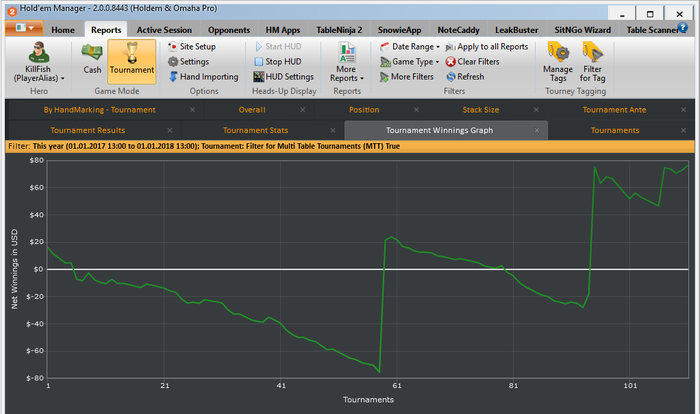Image resolution: width=700 pixels, height=414 pixels.
Task: Close the Tournaments report tab
Action: pyautogui.click(x=683, y=130)
